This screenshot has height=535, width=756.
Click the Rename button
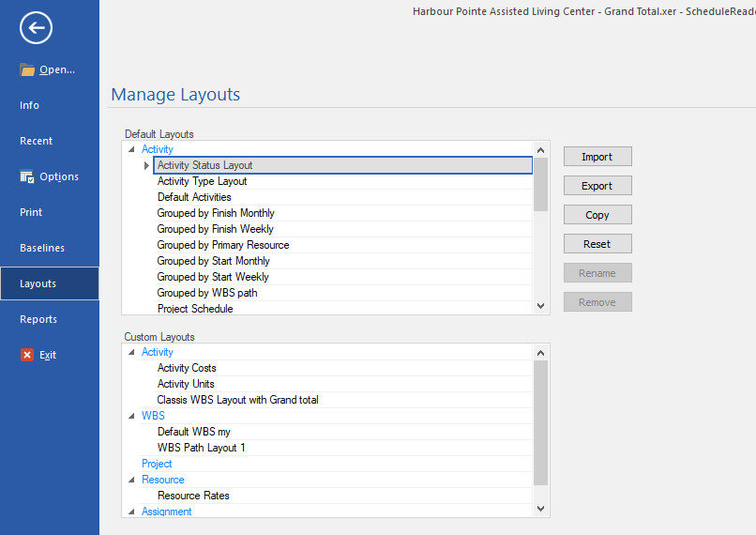[x=597, y=273]
